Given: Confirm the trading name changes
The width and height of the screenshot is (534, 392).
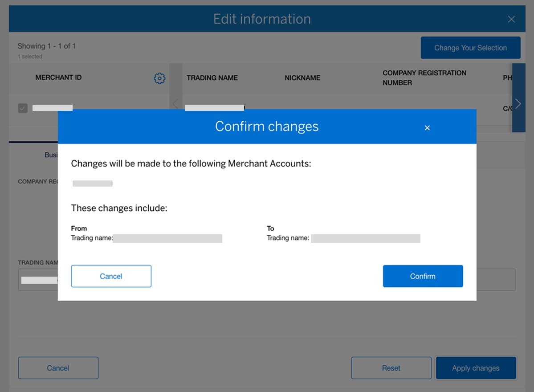Looking at the screenshot, I should click(423, 276).
